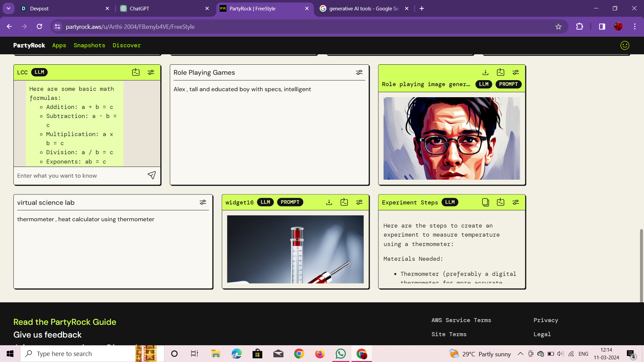The image size is (644, 362).
Task: Open Chrome tab search dropdown arrow
Action: pyautogui.click(x=8, y=8)
